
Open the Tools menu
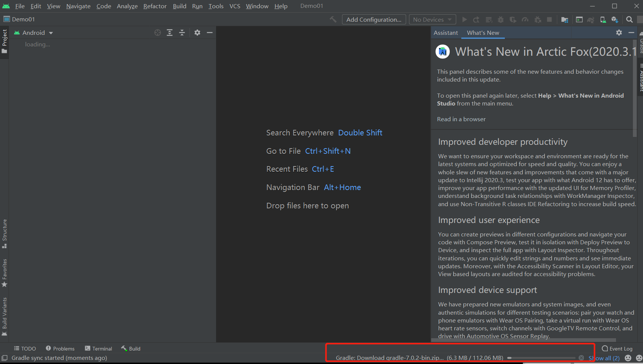(216, 6)
